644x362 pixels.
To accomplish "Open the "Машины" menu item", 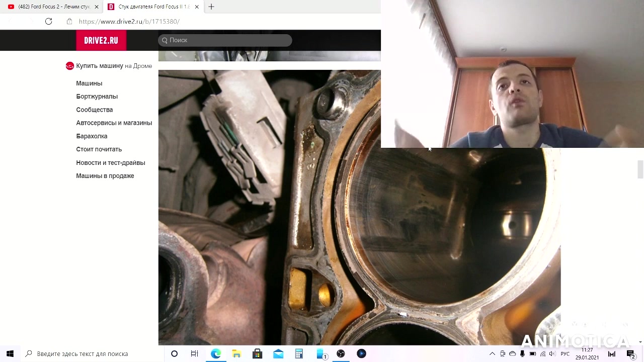I will (89, 83).
